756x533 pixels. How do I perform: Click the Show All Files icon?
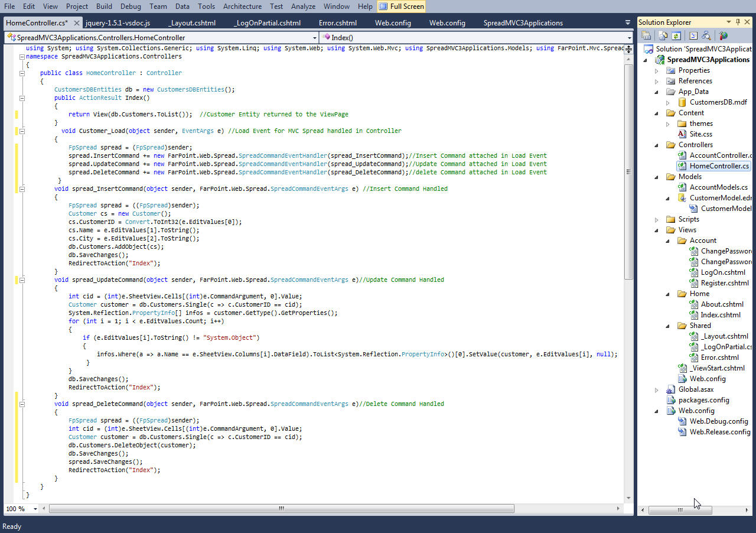(664, 36)
